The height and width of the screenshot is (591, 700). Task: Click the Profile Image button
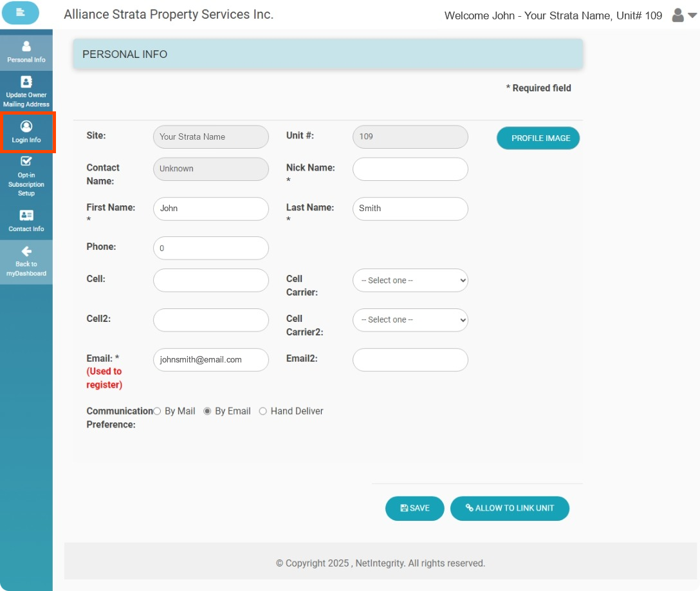coord(538,138)
